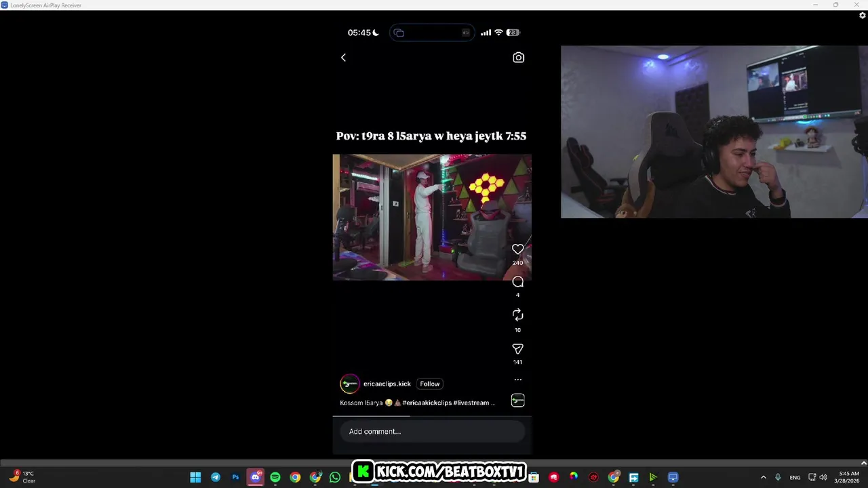Open comments via the speech bubble icon

pyautogui.click(x=517, y=282)
